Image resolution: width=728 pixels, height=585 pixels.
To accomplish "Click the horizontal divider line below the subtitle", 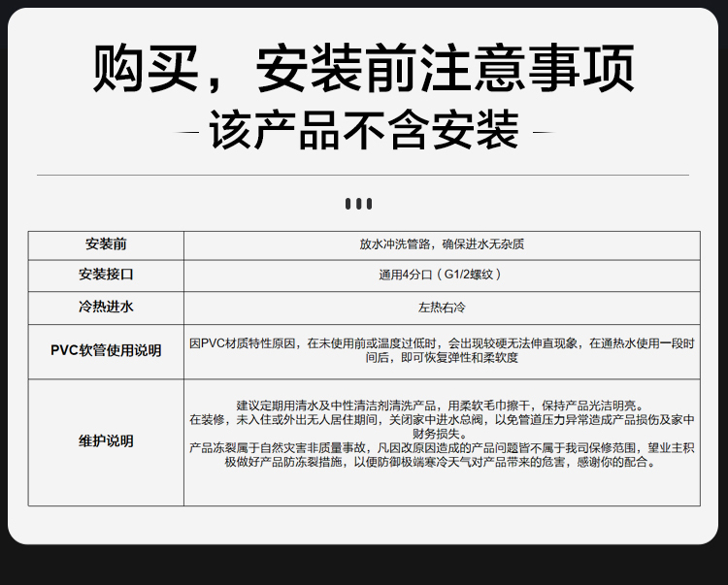I will coord(363,176).
